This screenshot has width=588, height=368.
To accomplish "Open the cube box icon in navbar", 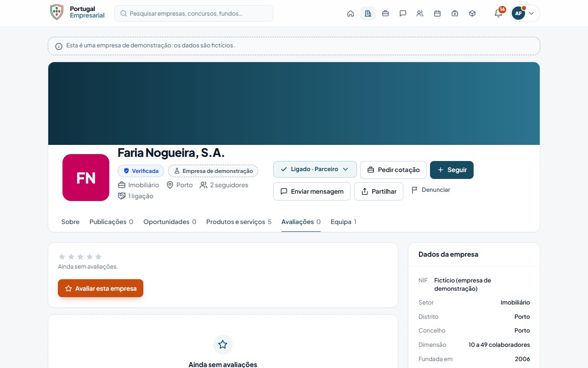I will pyautogui.click(x=472, y=13).
